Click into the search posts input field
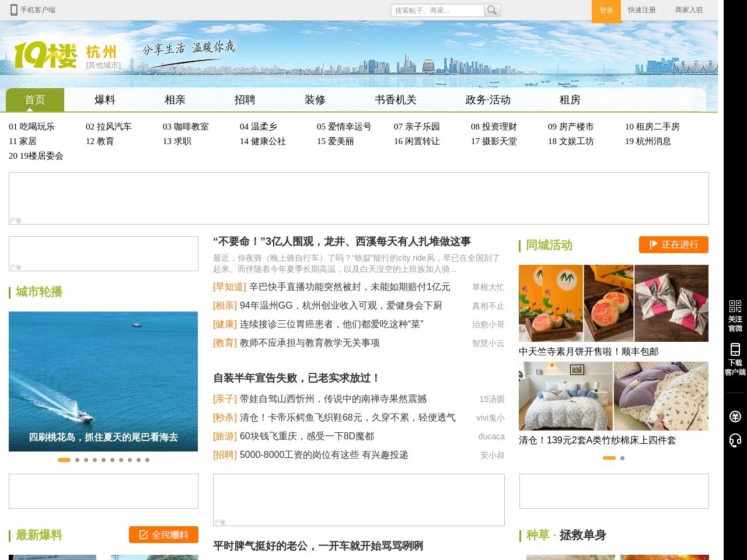Viewport: 747px width, 560px height. pos(437,10)
